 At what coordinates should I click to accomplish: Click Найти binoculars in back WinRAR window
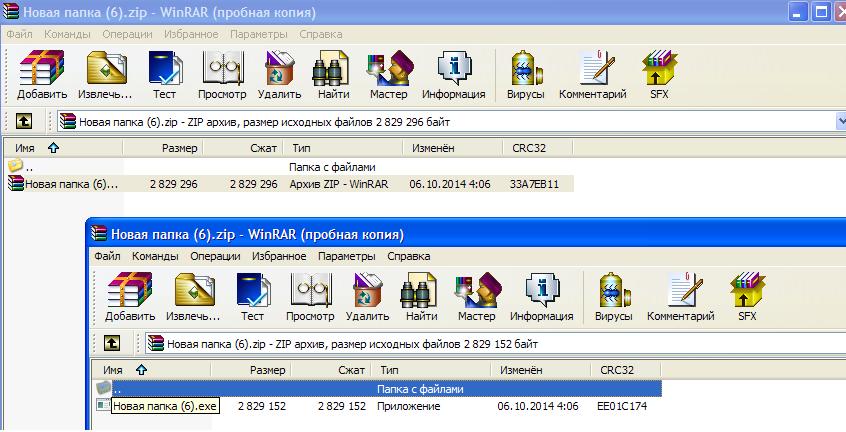pyautogui.click(x=333, y=74)
